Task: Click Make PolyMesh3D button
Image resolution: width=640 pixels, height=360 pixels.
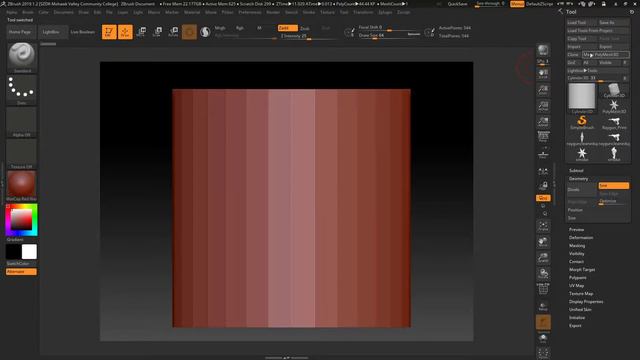Action: (x=606, y=54)
